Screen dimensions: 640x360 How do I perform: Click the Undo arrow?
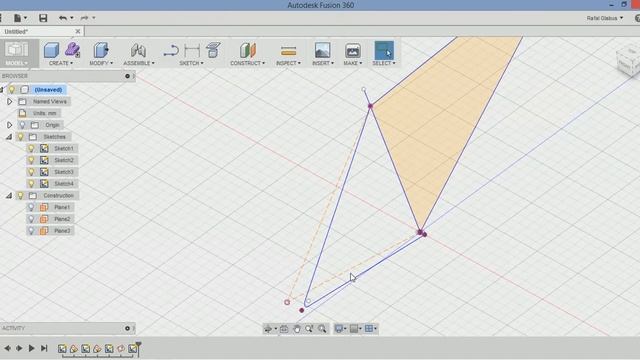(62, 18)
